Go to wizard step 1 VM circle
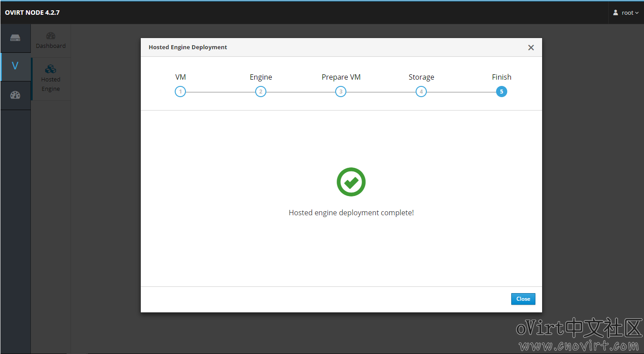The height and width of the screenshot is (354, 644). point(180,92)
